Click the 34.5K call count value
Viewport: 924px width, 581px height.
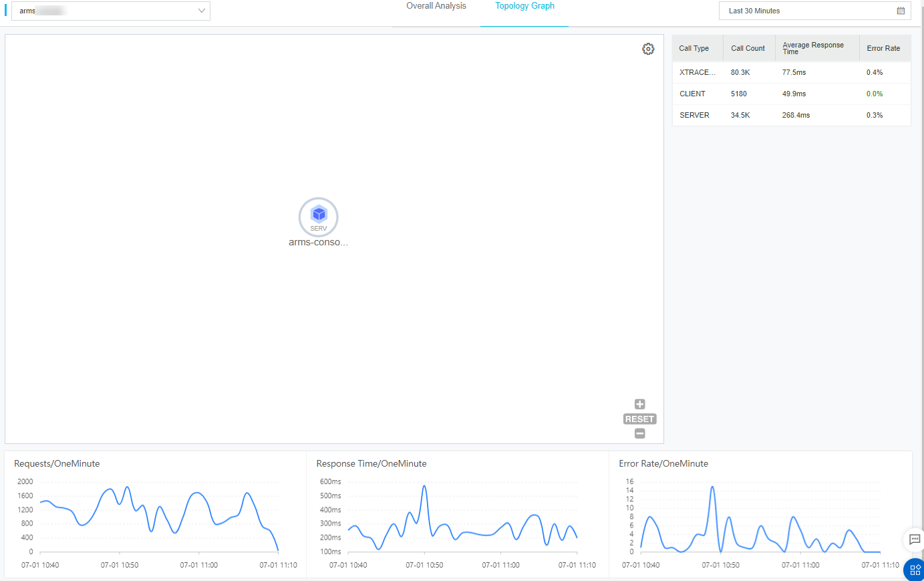pos(740,115)
